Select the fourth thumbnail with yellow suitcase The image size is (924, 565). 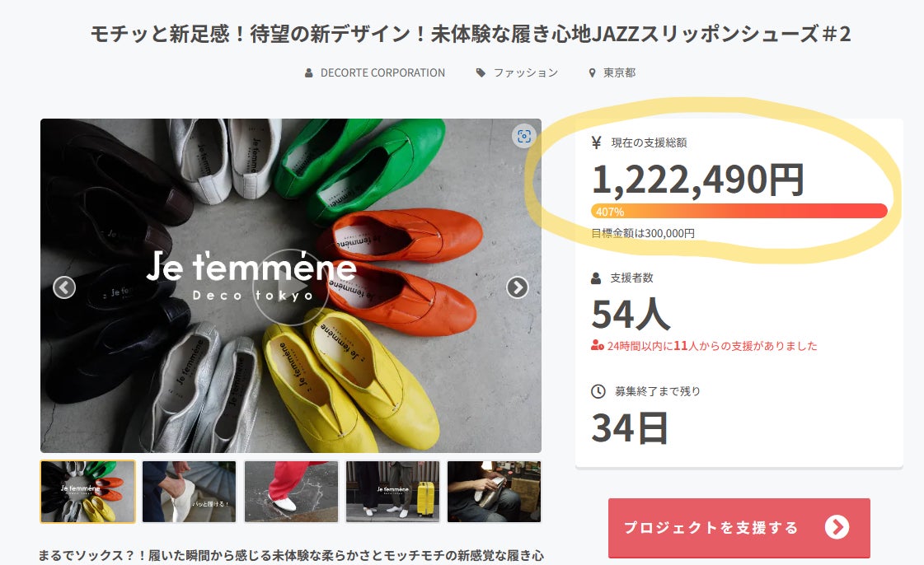(392, 492)
